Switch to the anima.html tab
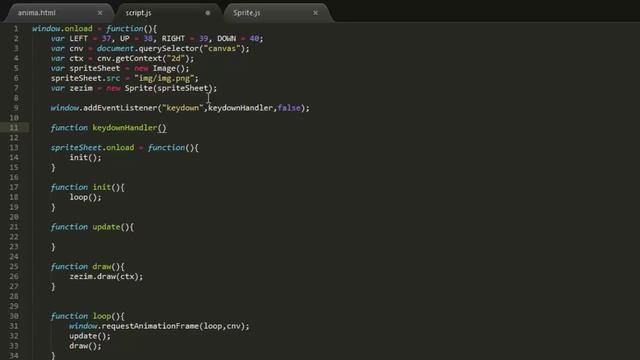Screen dimensions: 640x360 tap(37, 13)
